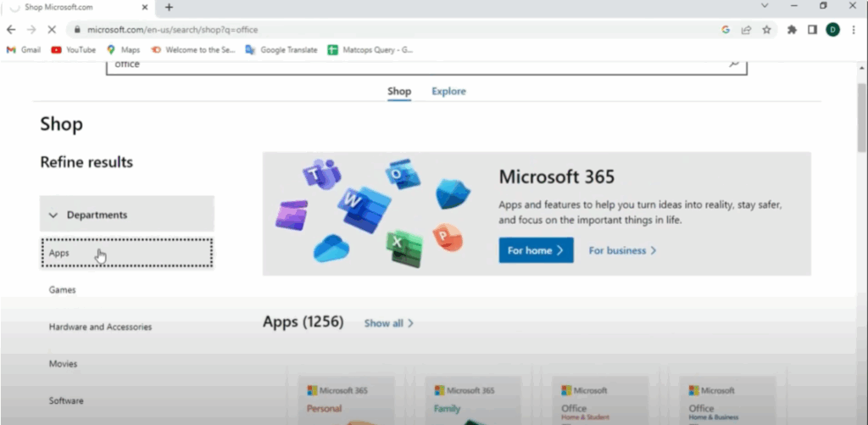Open the For business link
The image size is (868, 425).
[622, 250]
